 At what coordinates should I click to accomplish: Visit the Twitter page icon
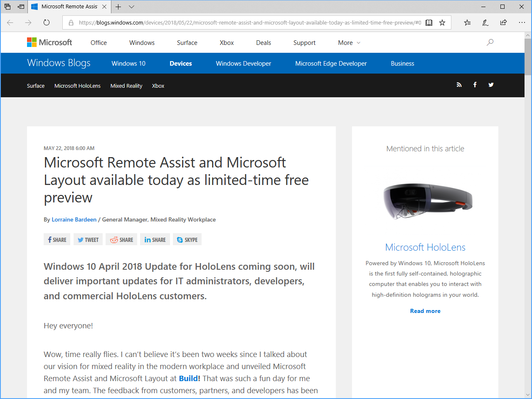tap(491, 85)
